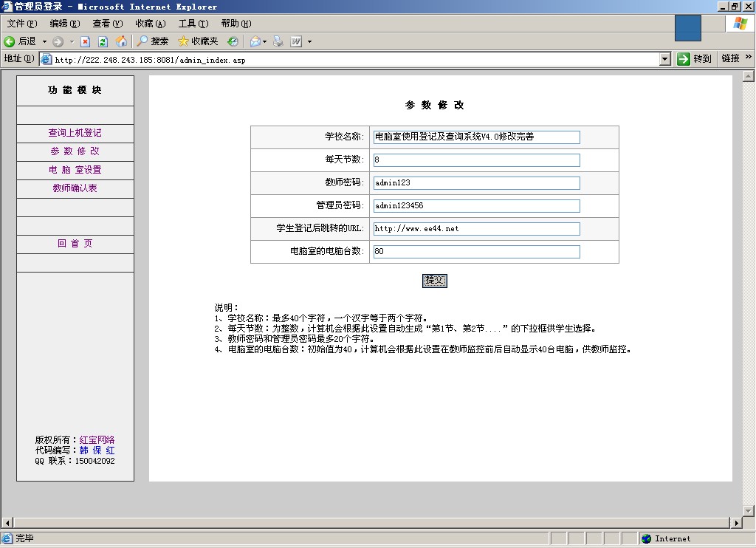
Task: Expand the address bar dropdown arrow
Action: point(664,59)
